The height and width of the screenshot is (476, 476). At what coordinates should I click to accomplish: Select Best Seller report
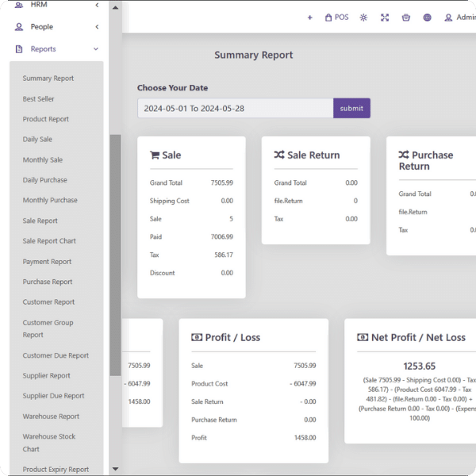point(39,99)
